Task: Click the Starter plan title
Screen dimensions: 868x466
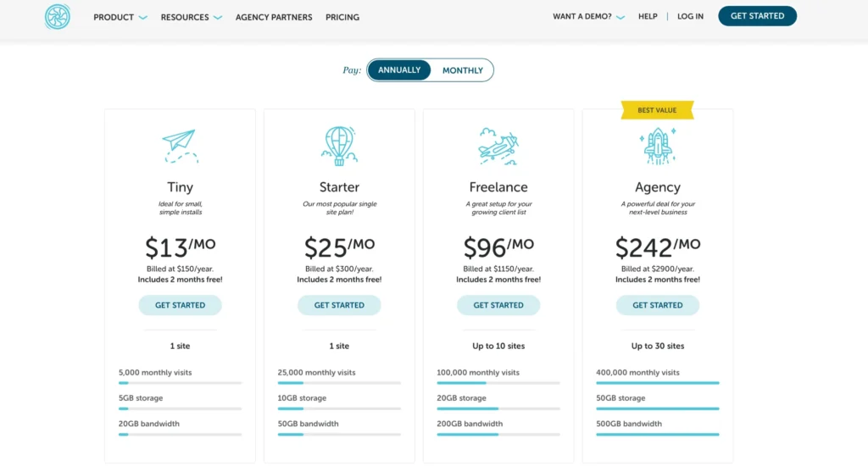Action: [339, 187]
